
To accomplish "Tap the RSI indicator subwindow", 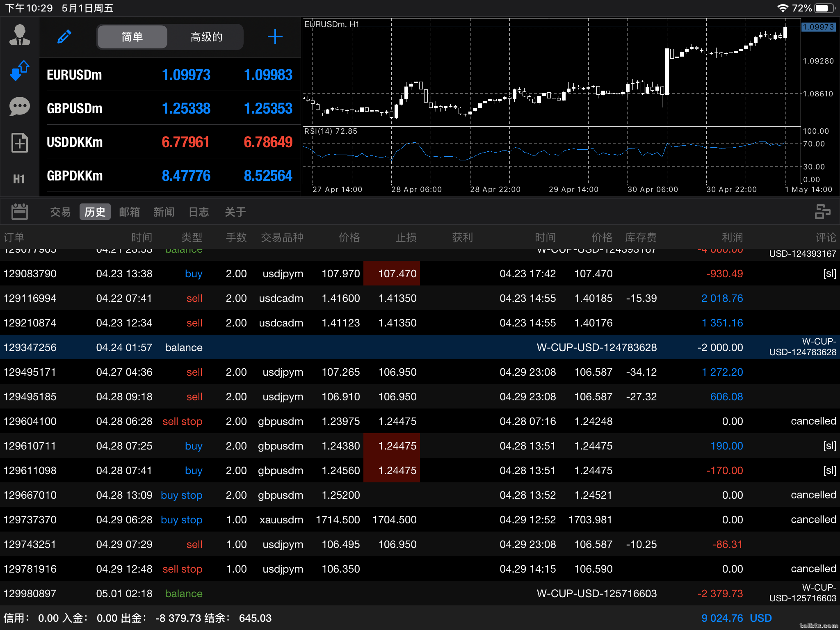I will [552, 155].
